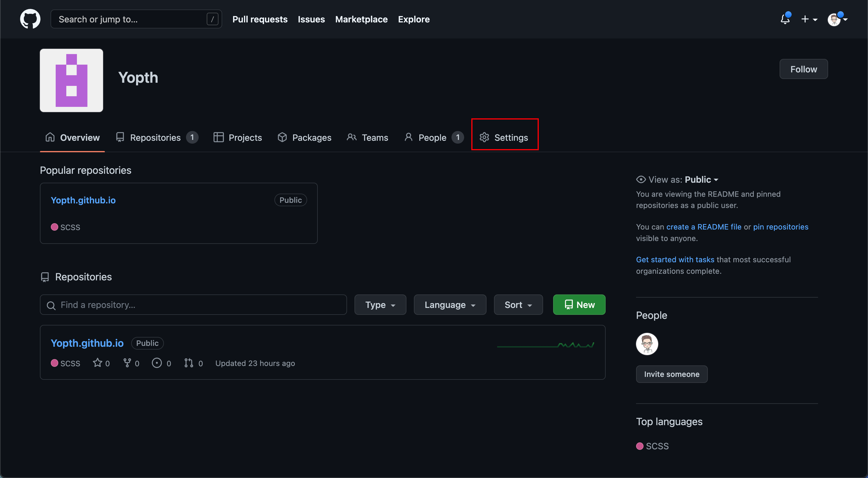
Task: Click the Teams people icon
Action: tap(351, 137)
